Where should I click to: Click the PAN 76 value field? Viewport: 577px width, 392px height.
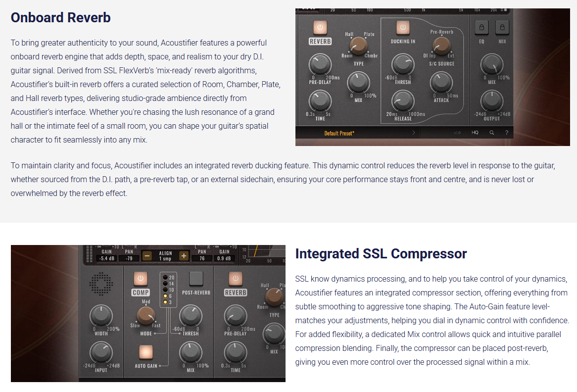tap(202, 258)
